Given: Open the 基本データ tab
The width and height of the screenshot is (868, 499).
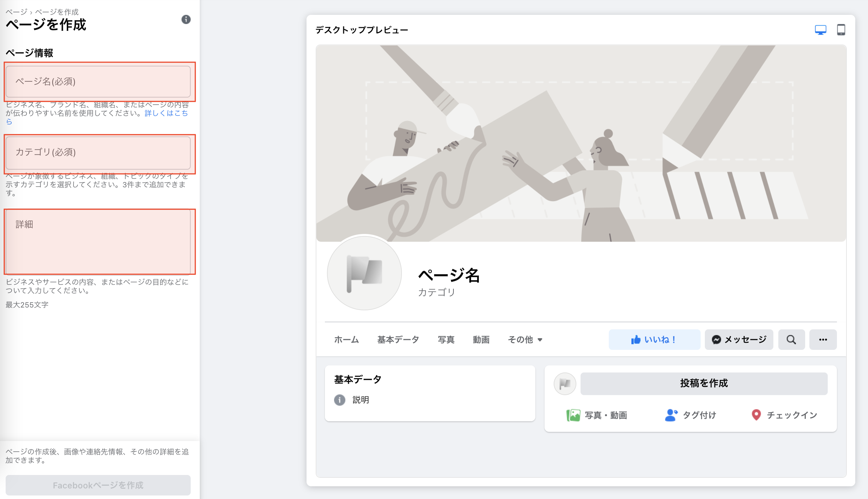Looking at the screenshot, I should point(398,339).
